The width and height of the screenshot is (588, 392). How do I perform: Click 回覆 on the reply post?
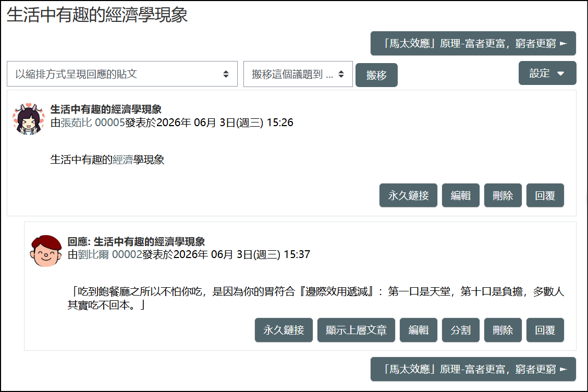545,330
